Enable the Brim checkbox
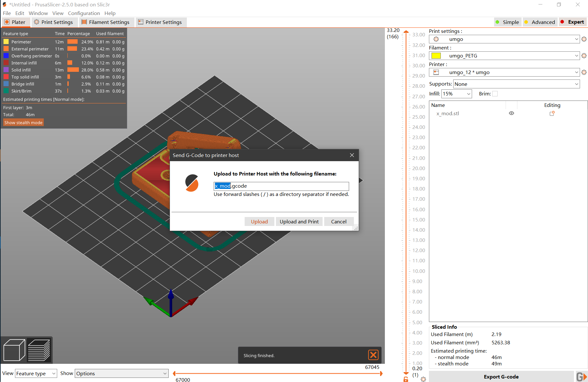Screen dimensions: 588x382 tap(495, 93)
